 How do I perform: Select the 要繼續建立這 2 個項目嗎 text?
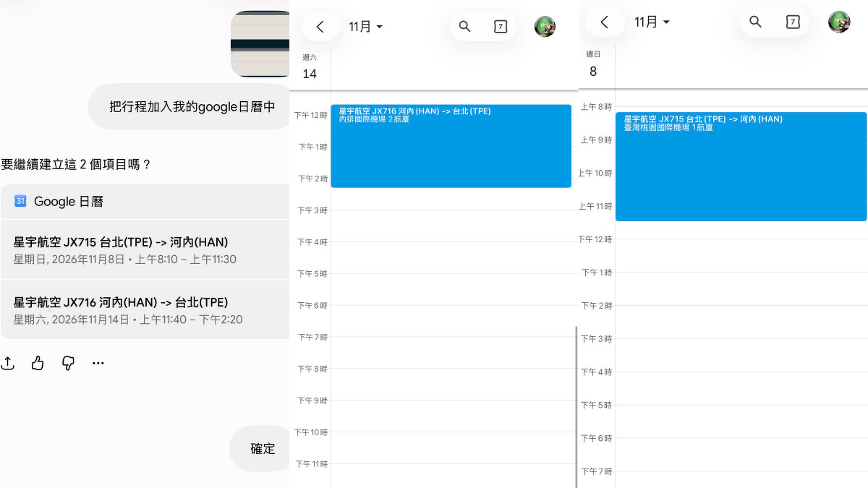(76, 164)
